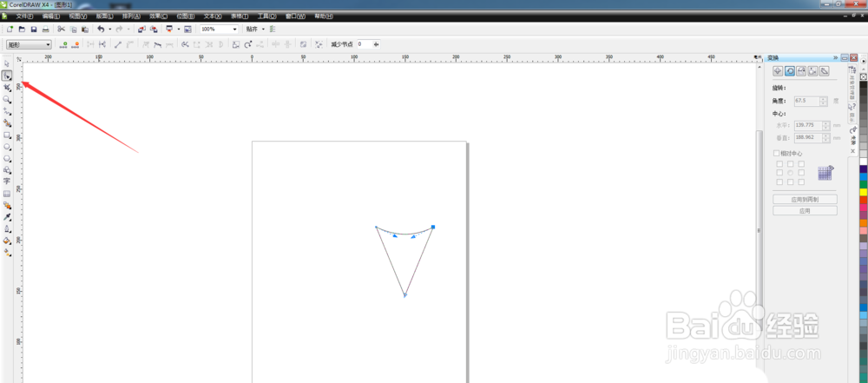Select the Shape tool in toolbox

(x=7, y=76)
